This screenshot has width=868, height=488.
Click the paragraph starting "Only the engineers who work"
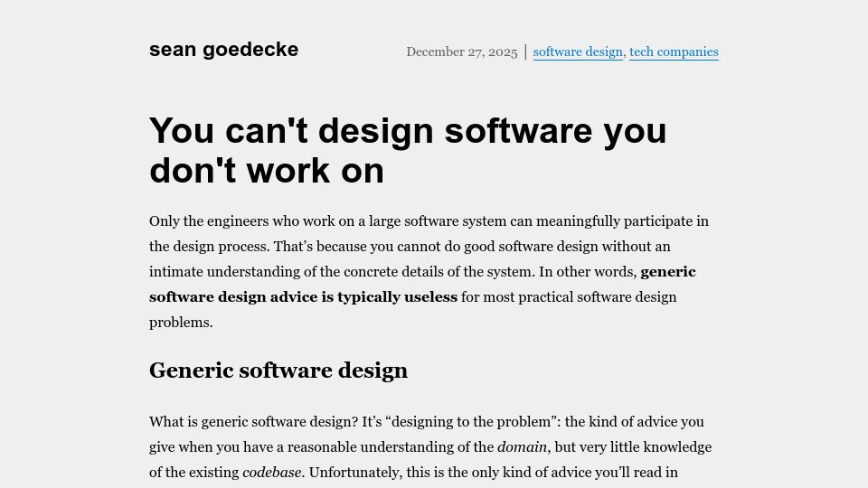coord(429,272)
